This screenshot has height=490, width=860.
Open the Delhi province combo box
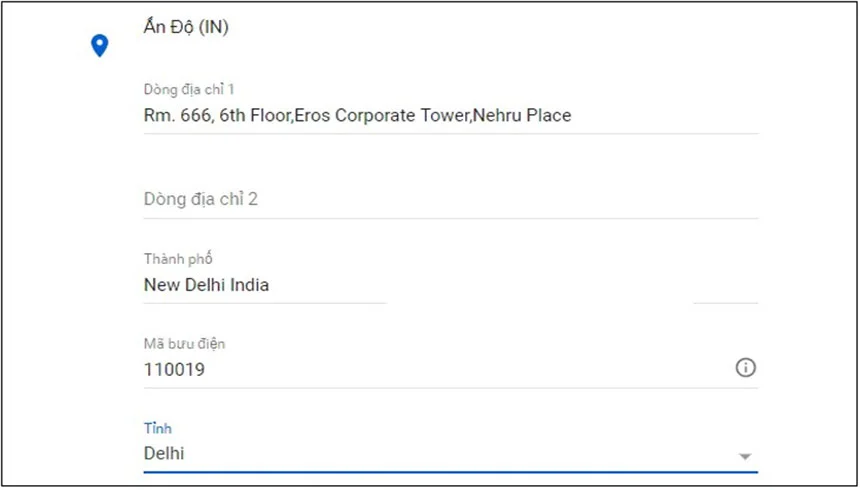click(x=440, y=454)
